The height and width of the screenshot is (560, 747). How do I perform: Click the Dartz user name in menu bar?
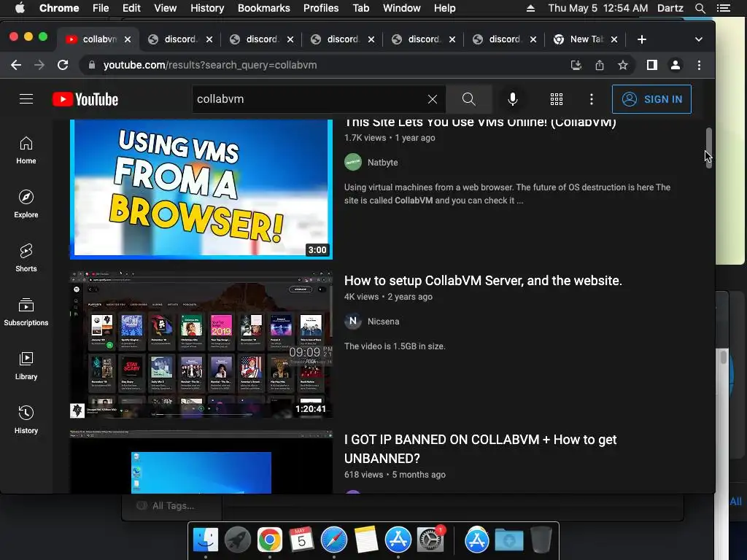coord(670,8)
